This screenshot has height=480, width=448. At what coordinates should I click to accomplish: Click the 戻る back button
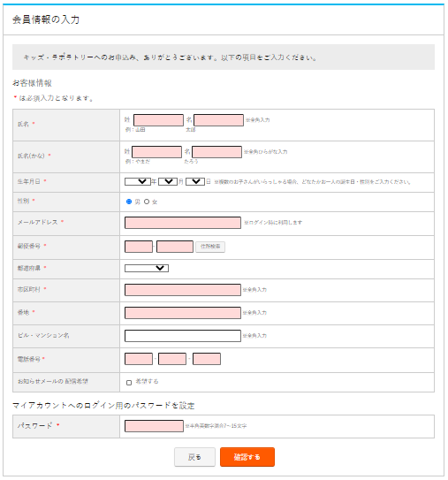pos(194,457)
